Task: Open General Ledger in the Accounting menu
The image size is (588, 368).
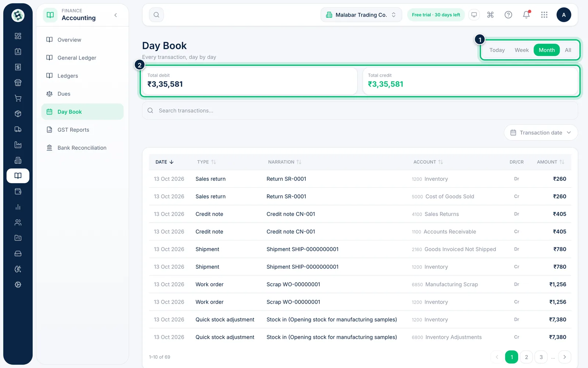Action: coord(82,58)
